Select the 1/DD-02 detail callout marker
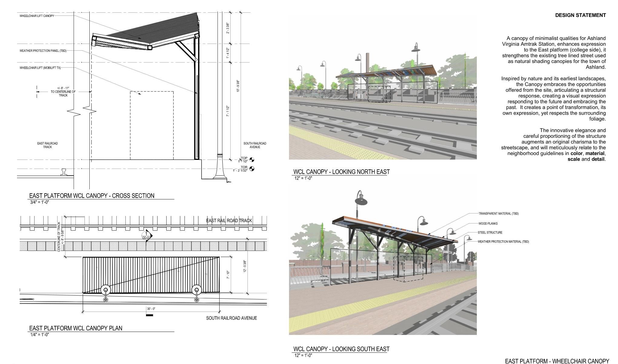 [146, 235]
